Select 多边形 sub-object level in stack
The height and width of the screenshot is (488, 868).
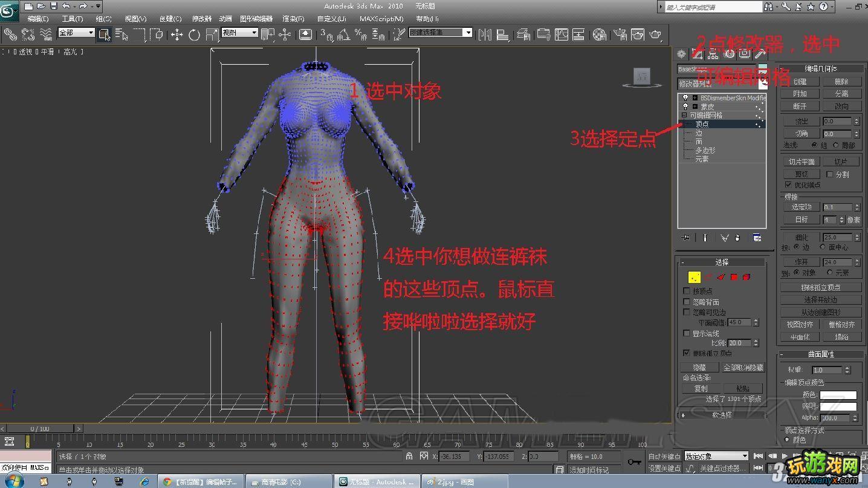click(705, 150)
